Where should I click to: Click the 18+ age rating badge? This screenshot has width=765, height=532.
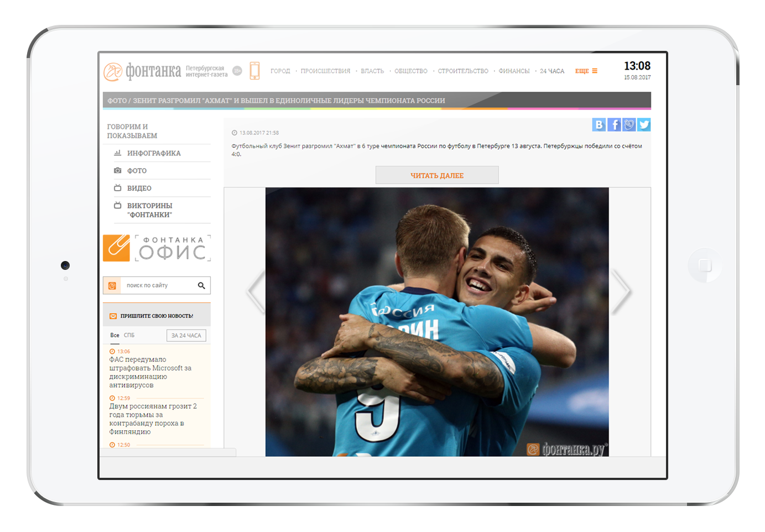click(x=237, y=71)
